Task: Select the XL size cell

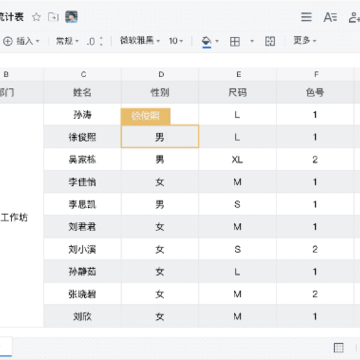Action: 238,159
